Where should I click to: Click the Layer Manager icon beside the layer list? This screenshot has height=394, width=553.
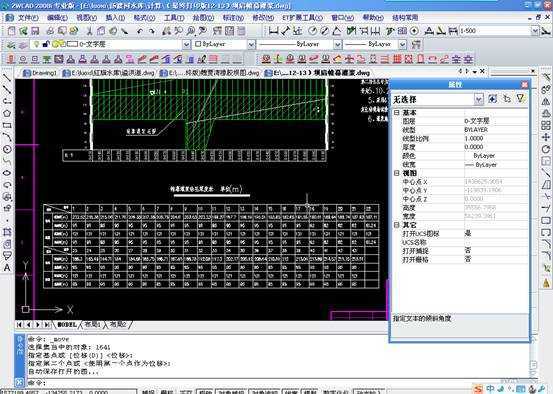point(11,44)
